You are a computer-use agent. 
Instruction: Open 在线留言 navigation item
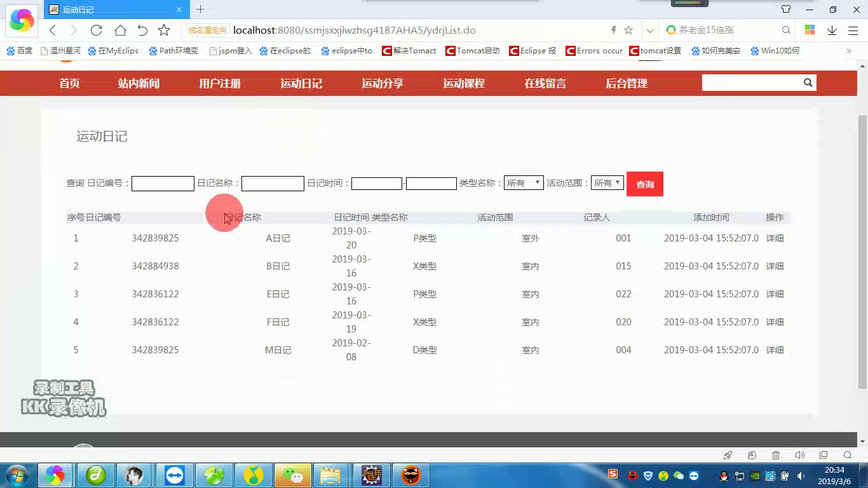tap(545, 83)
